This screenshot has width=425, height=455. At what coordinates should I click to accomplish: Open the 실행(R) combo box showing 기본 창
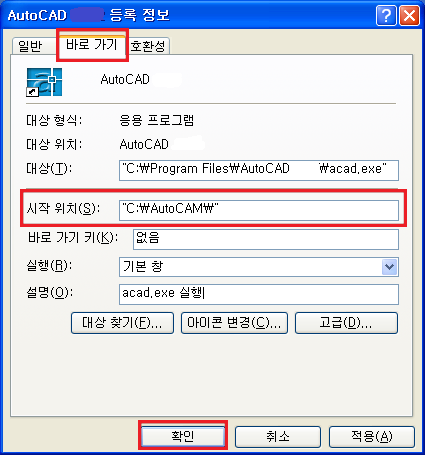click(x=259, y=267)
